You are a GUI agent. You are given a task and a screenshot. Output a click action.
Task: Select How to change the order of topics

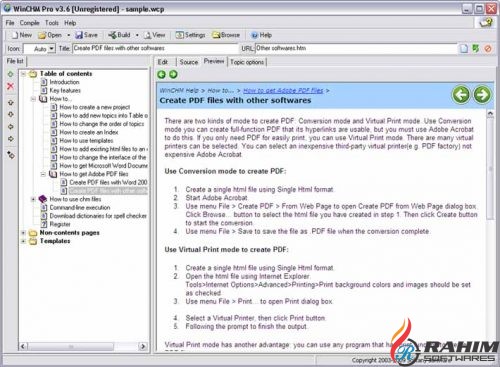102,124
